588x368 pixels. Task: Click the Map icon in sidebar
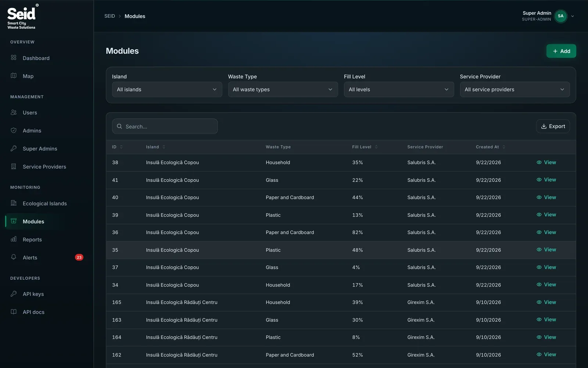[x=14, y=76]
